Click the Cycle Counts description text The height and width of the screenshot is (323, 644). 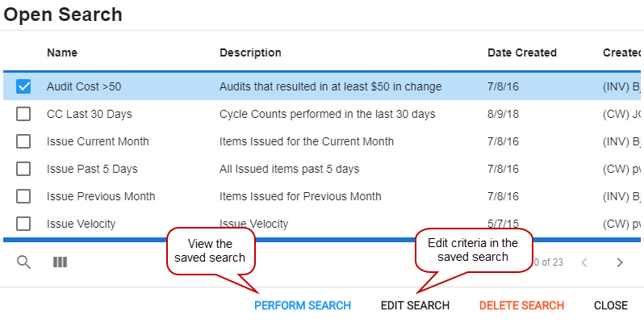click(x=327, y=114)
